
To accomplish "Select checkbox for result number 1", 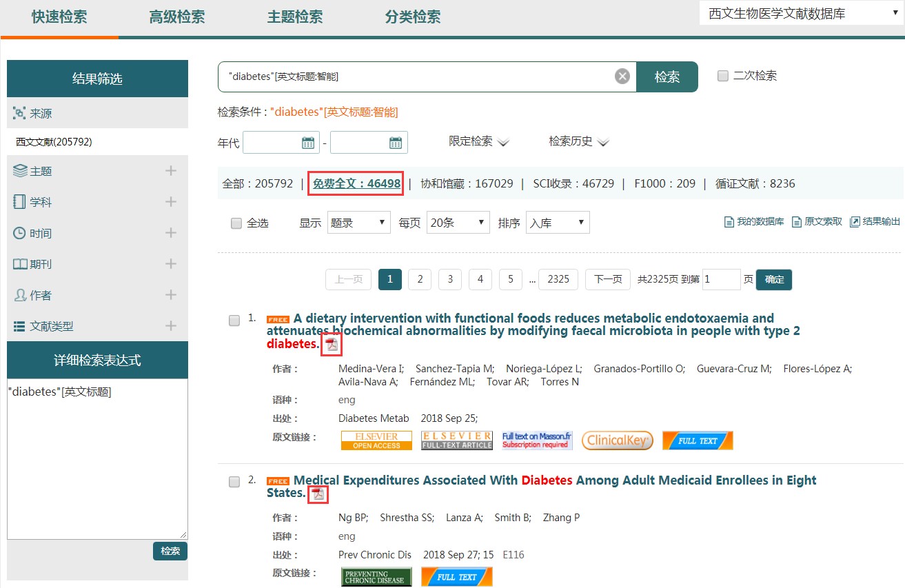I will 234,320.
